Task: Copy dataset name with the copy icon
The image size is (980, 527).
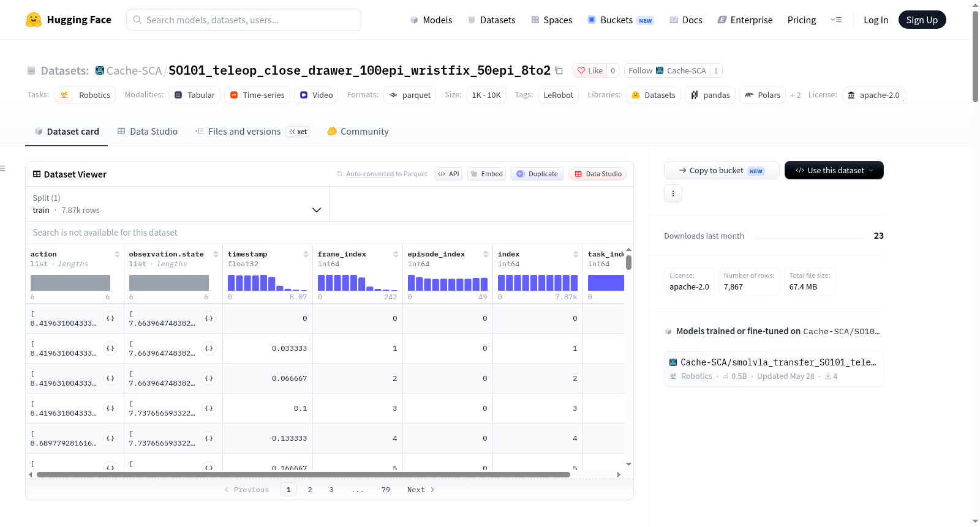Action: (559, 70)
